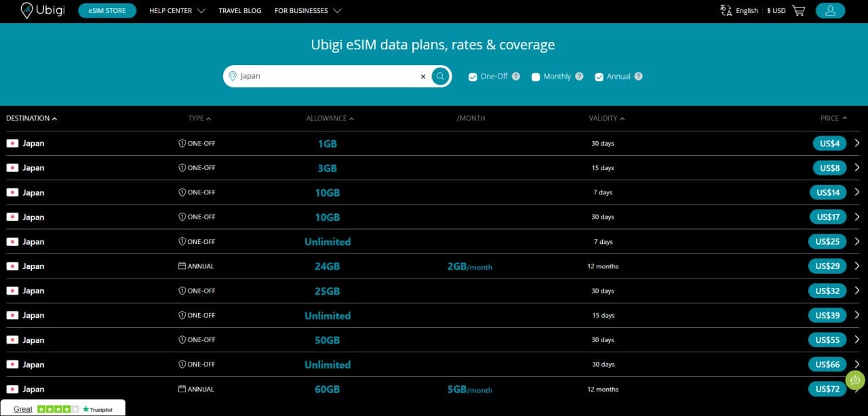The height and width of the screenshot is (416, 868).
Task: Uncheck the One-Off plan checkbox
Action: click(x=473, y=77)
